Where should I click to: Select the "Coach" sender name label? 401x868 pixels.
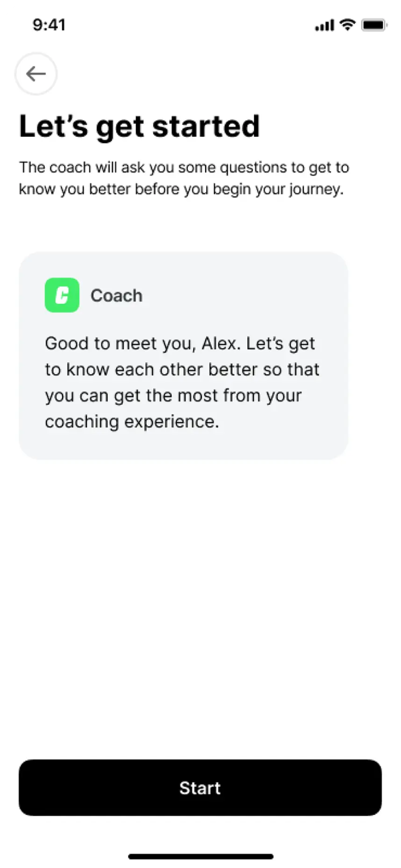coord(116,296)
